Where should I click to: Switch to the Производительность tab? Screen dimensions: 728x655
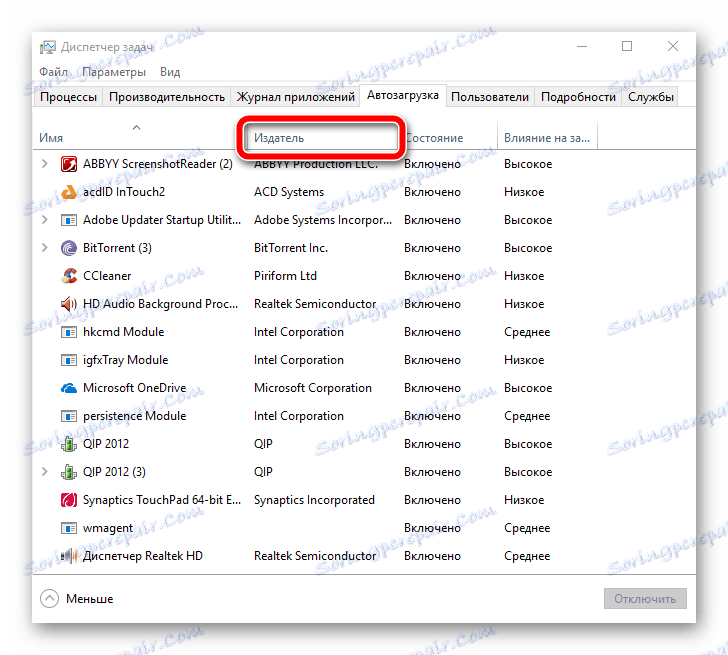pos(167,97)
